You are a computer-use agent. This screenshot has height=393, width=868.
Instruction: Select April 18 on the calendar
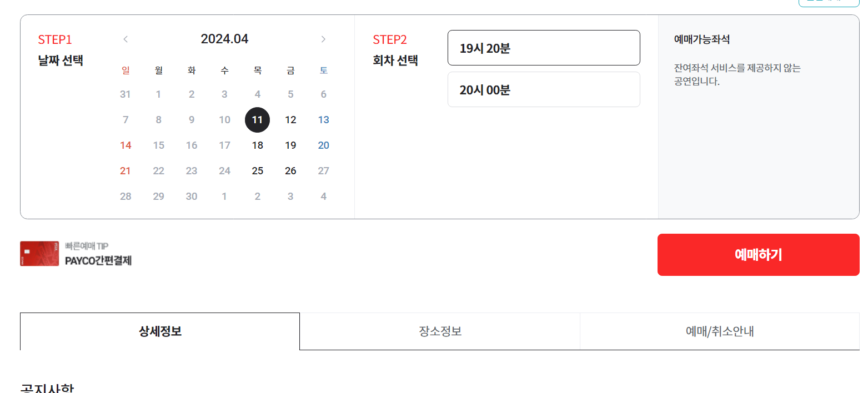[x=257, y=145]
